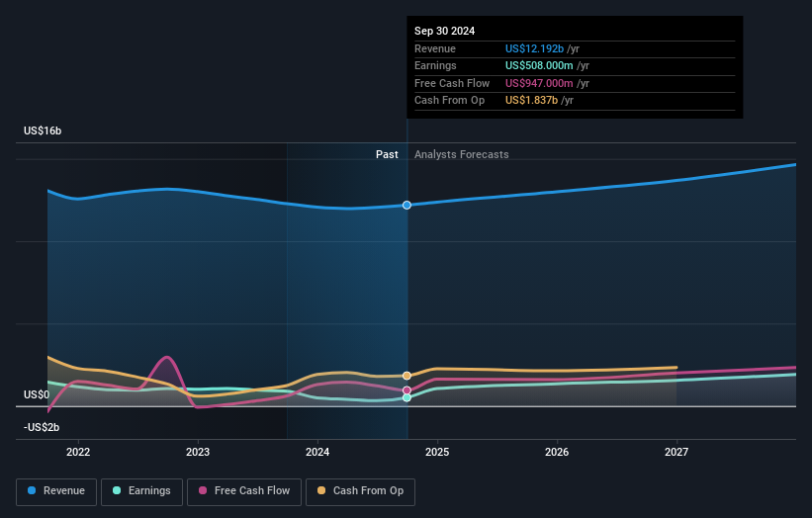This screenshot has height=518, width=812.
Task: Click the Sep 30 2024 tooltip date
Action: tap(444, 31)
